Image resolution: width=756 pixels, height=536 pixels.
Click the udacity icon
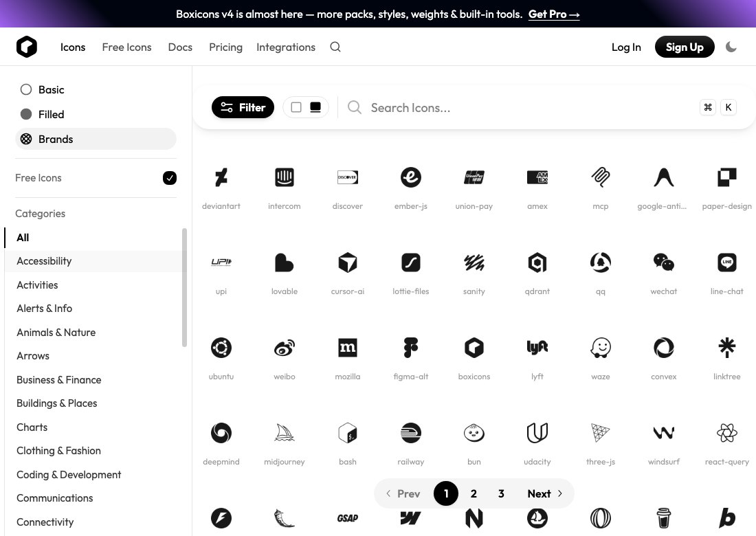pyautogui.click(x=537, y=433)
